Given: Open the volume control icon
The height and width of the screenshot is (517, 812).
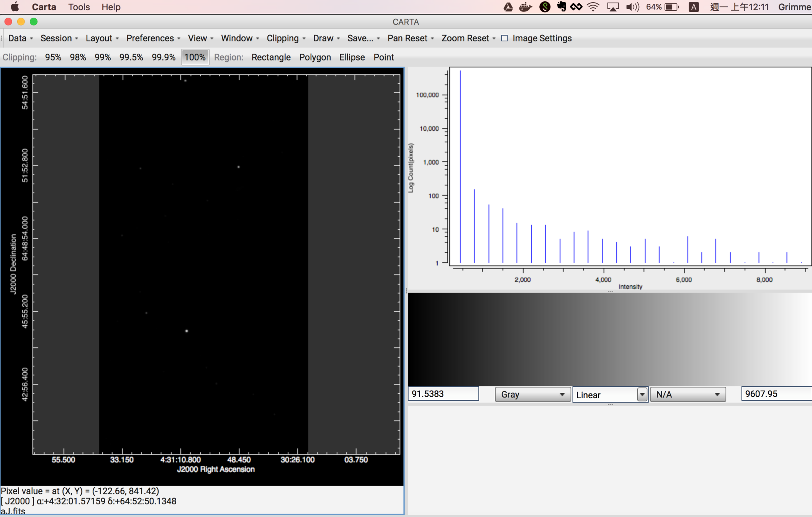Looking at the screenshot, I should (x=632, y=7).
